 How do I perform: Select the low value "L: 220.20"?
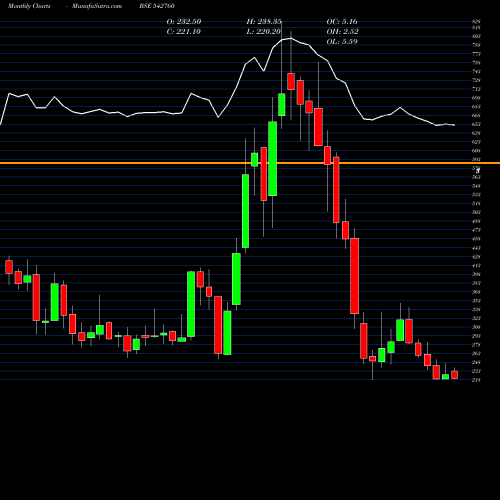coord(264,32)
